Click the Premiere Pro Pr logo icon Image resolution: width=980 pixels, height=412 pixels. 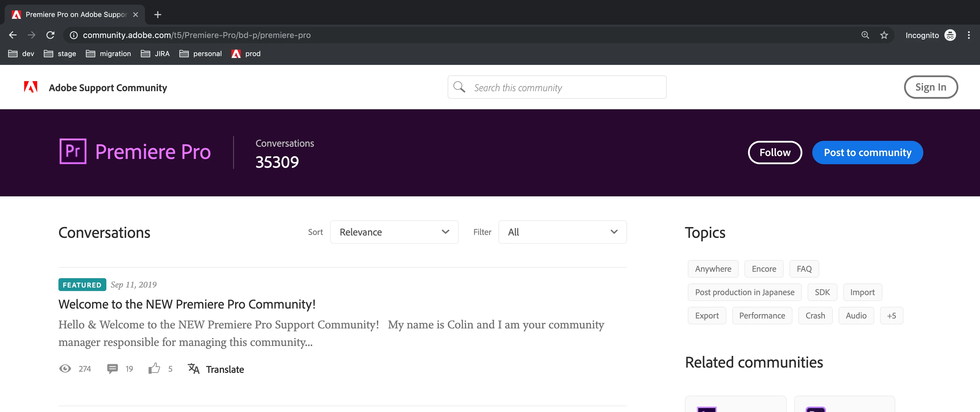pyautogui.click(x=73, y=151)
